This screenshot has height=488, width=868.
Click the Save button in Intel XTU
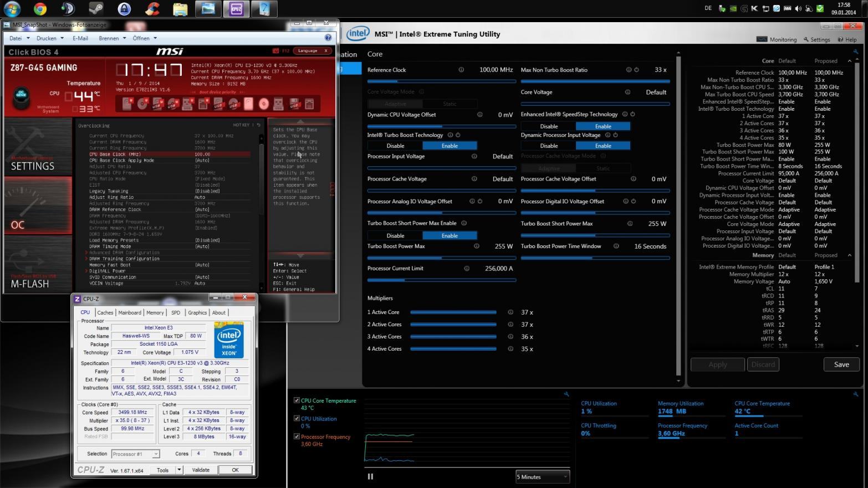point(841,364)
